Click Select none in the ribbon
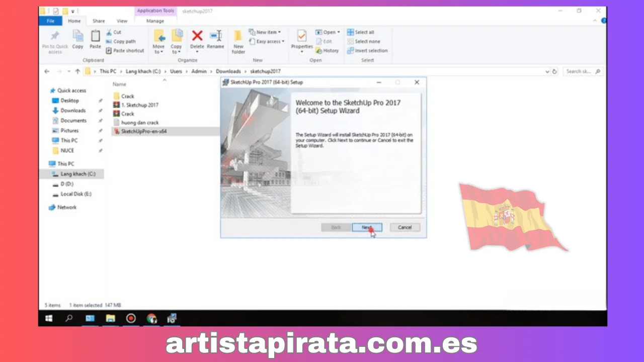The height and width of the screenshot is (362, 644). pyautogui.click(x=363, y=41)
